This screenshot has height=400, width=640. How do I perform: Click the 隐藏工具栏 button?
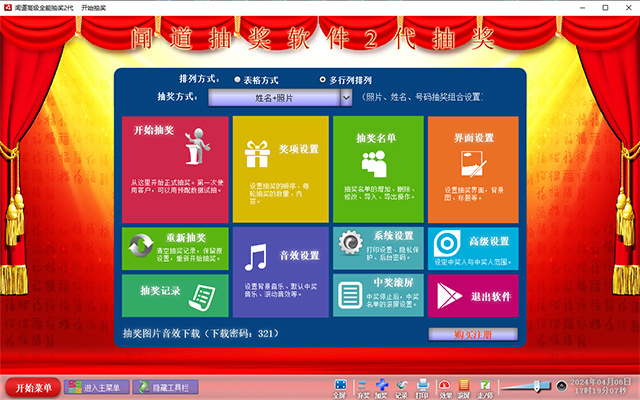pos(166,387)
